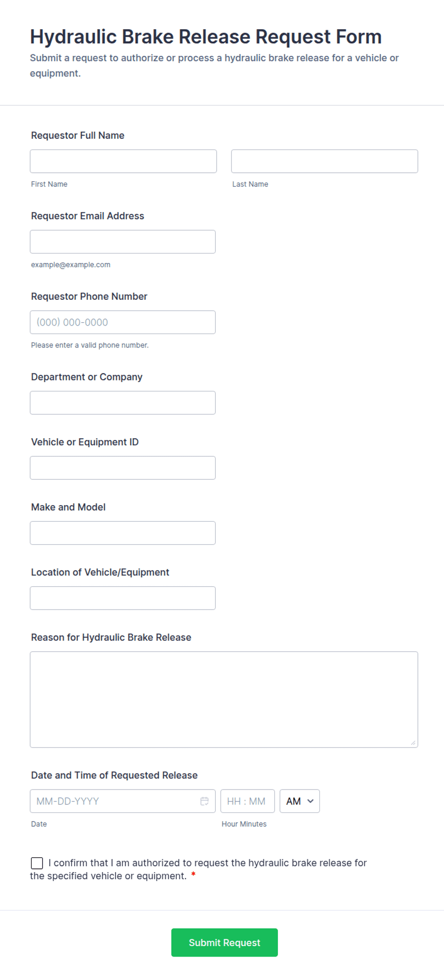Select the Vehicle or Equipment ID field
Image resolution: width=444 pixels, height=980 pixels.
point(123,468)
